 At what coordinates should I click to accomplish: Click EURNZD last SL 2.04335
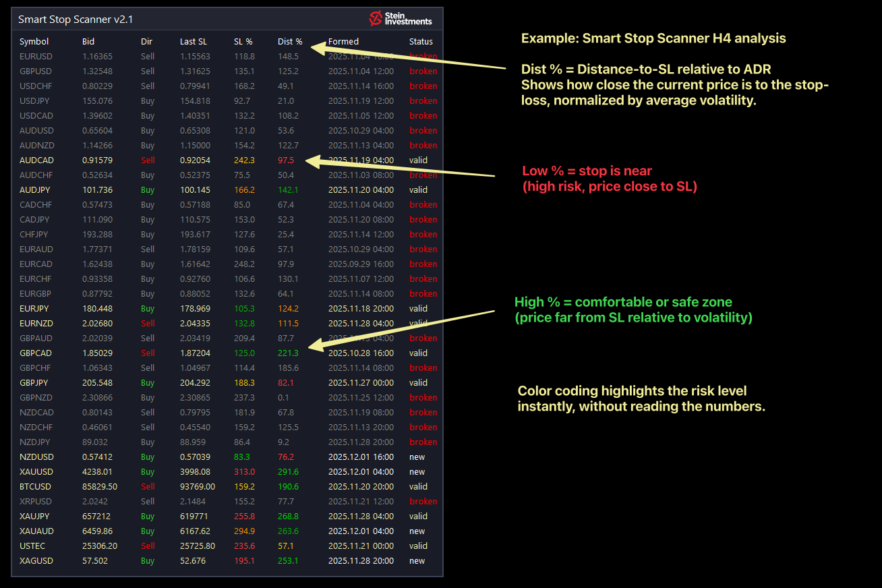195,324
